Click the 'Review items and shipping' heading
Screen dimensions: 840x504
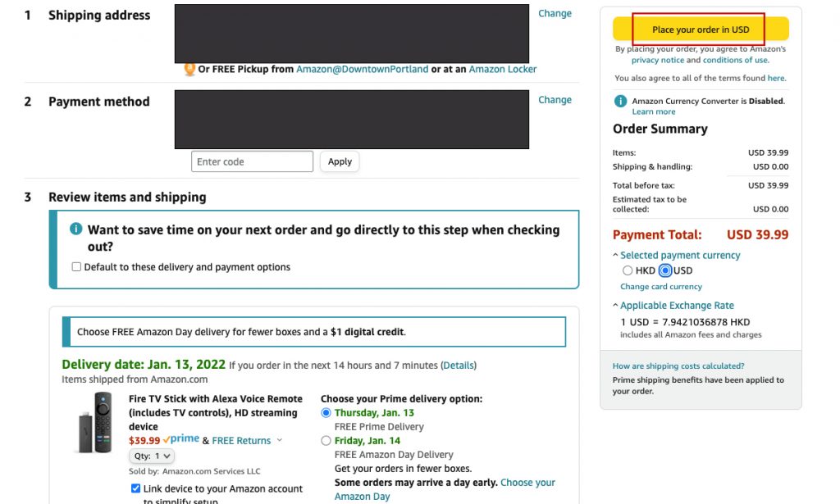pyautogui.click(x=127, y=198)
